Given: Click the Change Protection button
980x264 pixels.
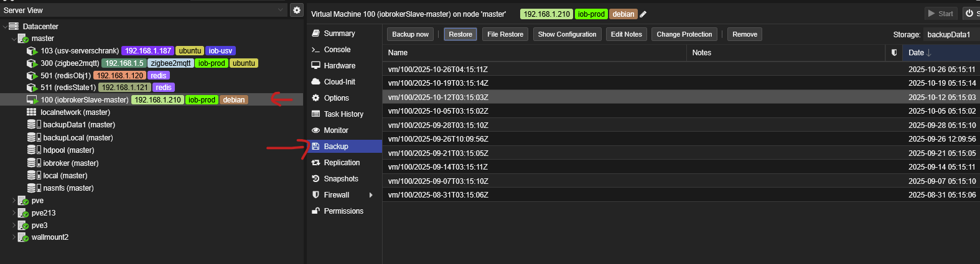Looking at the screenshot, I should click(684, 34).
